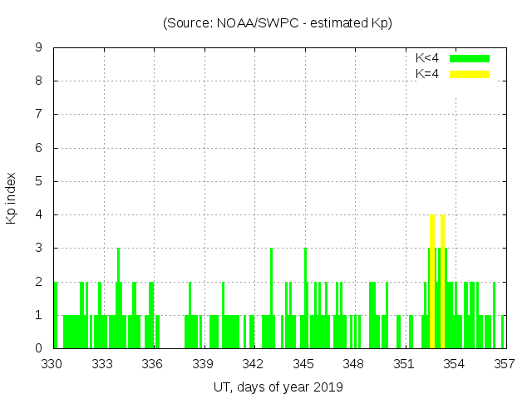Screen dimensions: 532x399
Task: Click the green K<4 legend swatch
Action: click(x=470, y=58)
